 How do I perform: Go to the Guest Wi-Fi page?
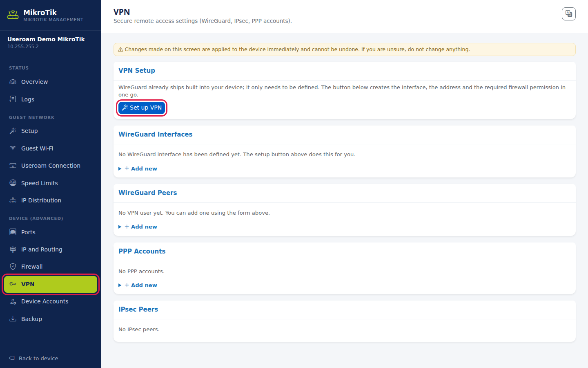click(x=51, y=148)
